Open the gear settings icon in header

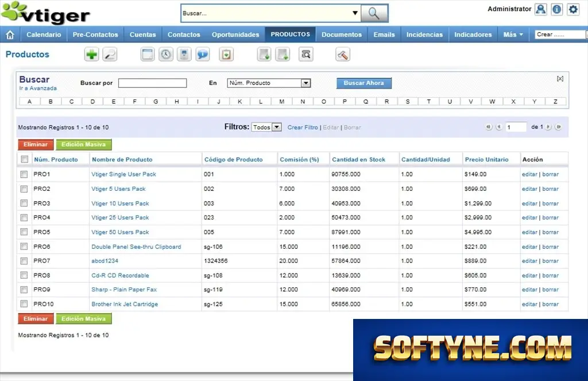[x=574, y=9]
